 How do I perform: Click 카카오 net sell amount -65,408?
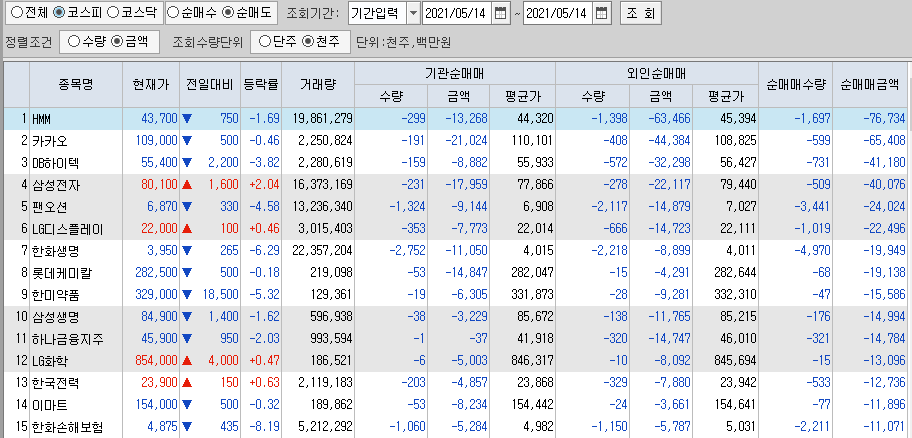(883, 141)
